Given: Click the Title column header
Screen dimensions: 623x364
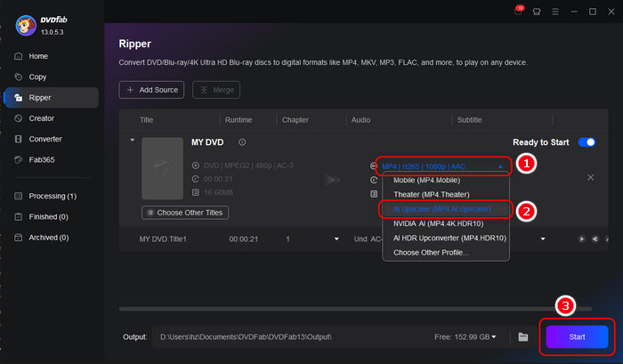Looking at the screenshot, I should (146, 119).
